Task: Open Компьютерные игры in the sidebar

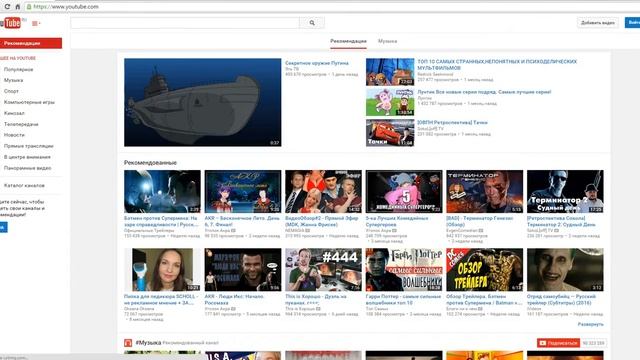Action: point(29,102)
